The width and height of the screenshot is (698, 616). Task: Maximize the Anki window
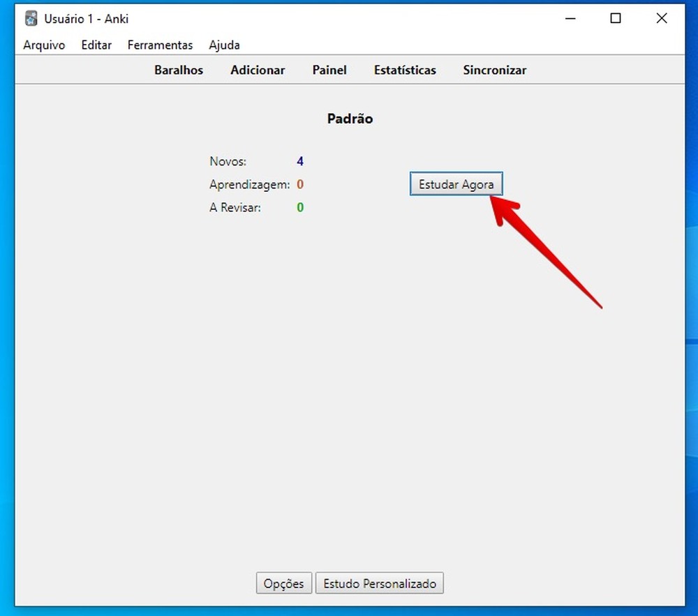[x=616, y=19]
